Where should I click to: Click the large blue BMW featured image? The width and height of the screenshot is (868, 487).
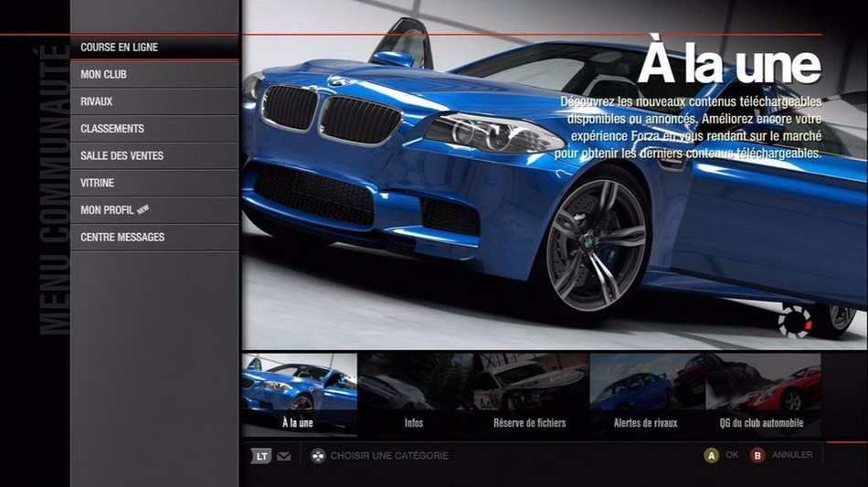555,175
